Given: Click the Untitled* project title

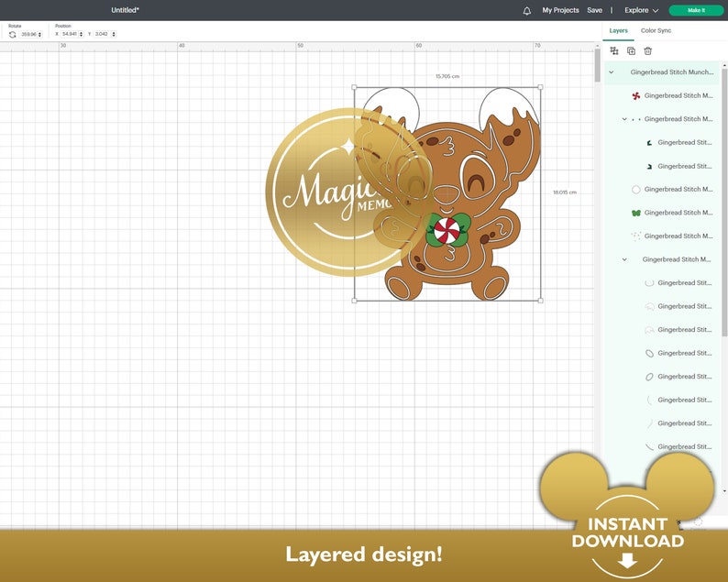Looking at the screenshot, I should tap(125, 10).
